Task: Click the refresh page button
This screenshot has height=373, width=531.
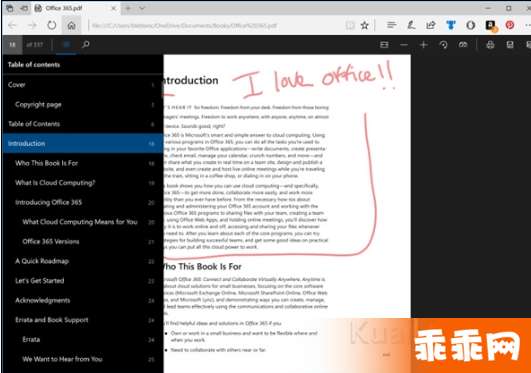Action: click(51, 25)
